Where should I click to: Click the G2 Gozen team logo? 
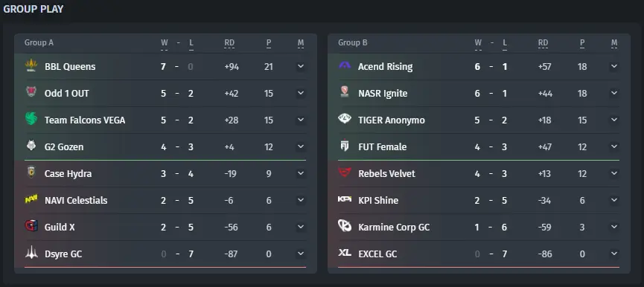click(31, 146)
